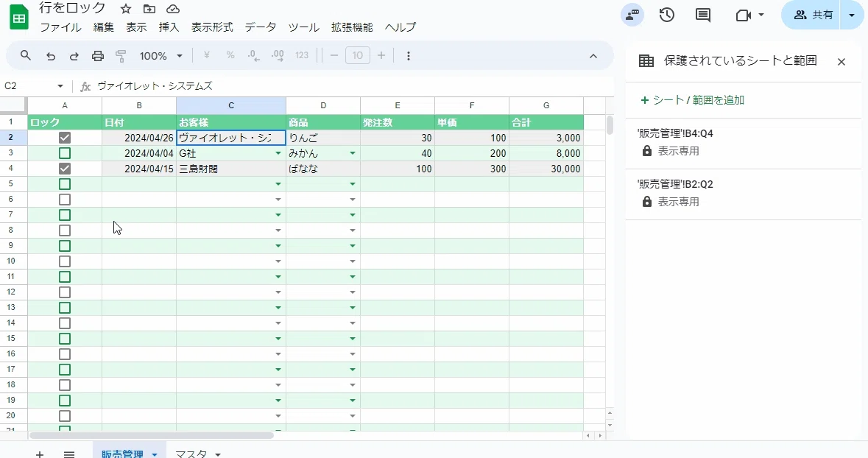Open share options dropdown arrow
Viewport: 868px width, 458px height.
tap(851, 15)
